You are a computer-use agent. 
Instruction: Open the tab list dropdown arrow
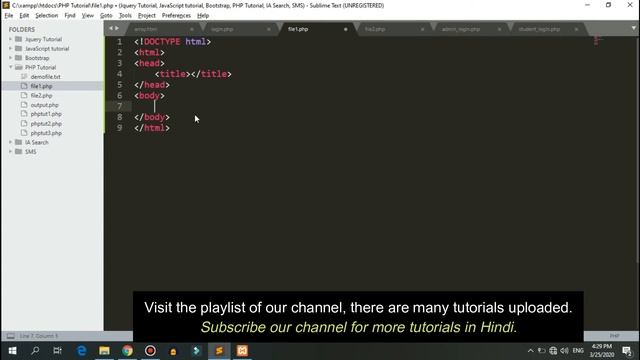pyautogui.click(x=633, y=28)
